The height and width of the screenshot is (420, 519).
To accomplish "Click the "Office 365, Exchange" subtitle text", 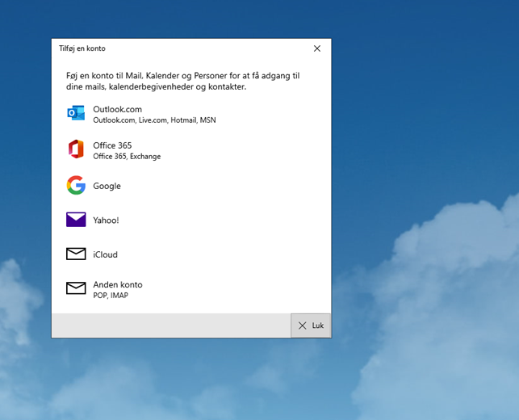I will (127, 157).
